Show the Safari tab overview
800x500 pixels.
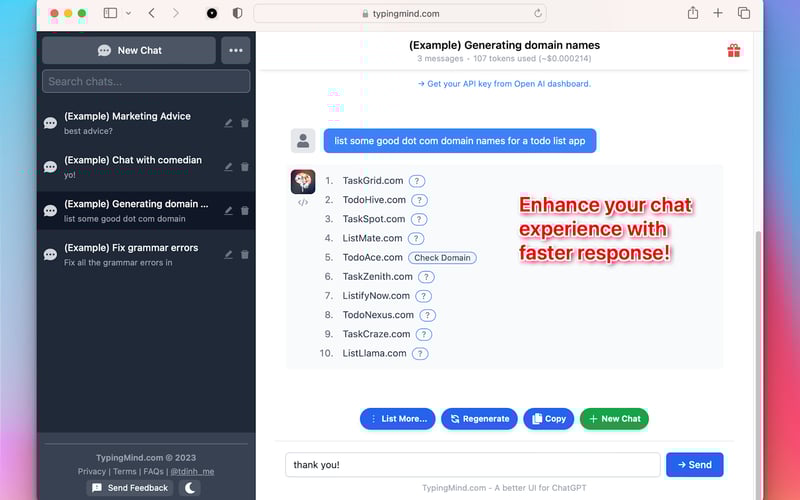744,13
